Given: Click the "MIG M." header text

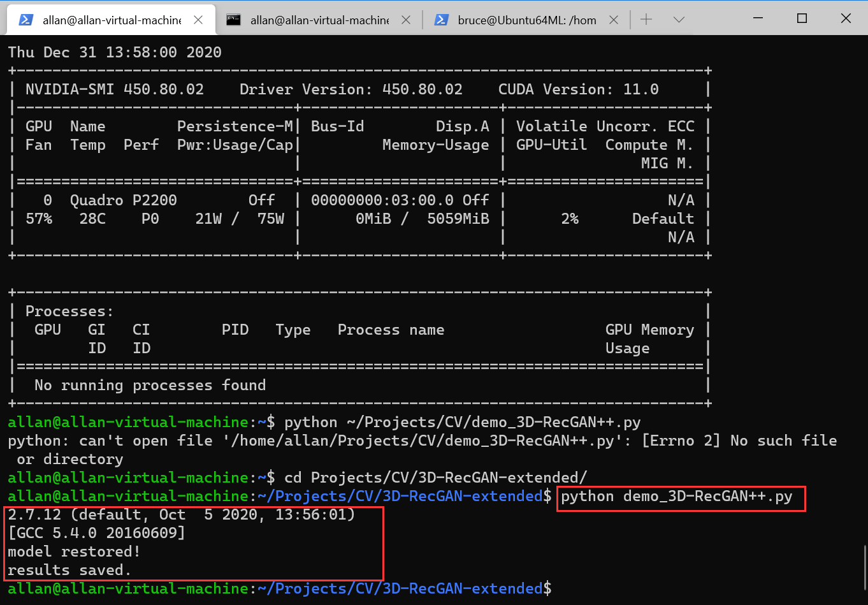Looking at the screenshot, I should (x=667, y=163).
